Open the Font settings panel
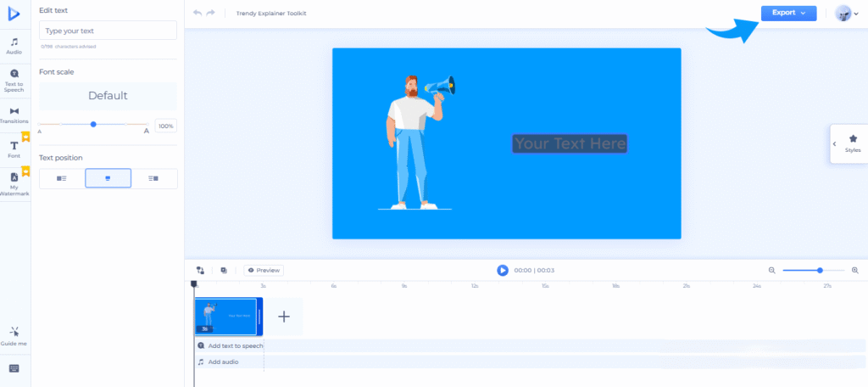 pos(14,149)
